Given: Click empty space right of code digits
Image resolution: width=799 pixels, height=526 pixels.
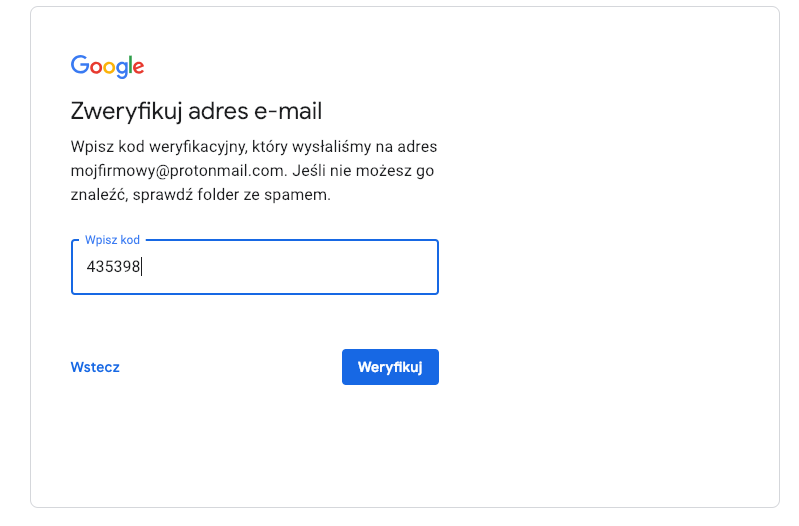Looking at the screenshot, I should [300, 268].
